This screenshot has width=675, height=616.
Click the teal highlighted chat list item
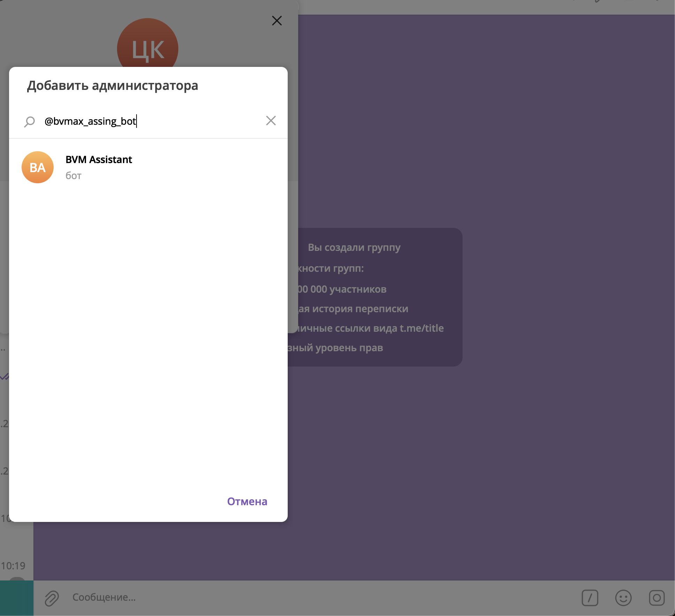pyautogui.click(x=17, y=598)
